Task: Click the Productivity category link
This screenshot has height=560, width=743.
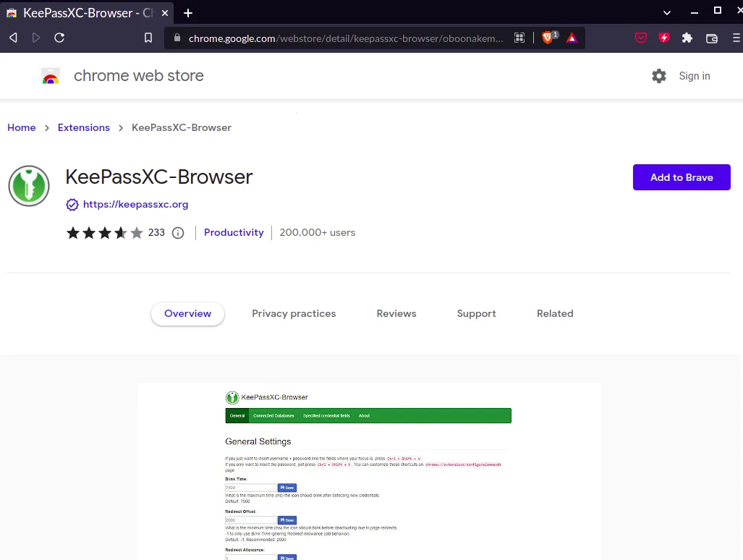Action: [x=233, y=232]
